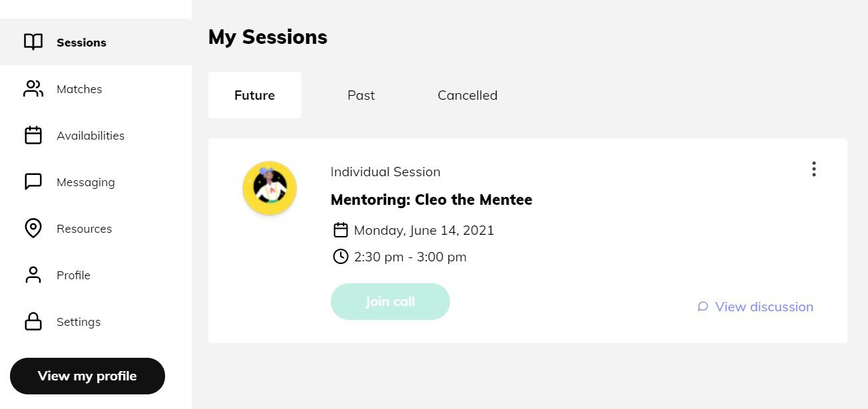
Task: Open the View discussion link
Action: point(763,307)
